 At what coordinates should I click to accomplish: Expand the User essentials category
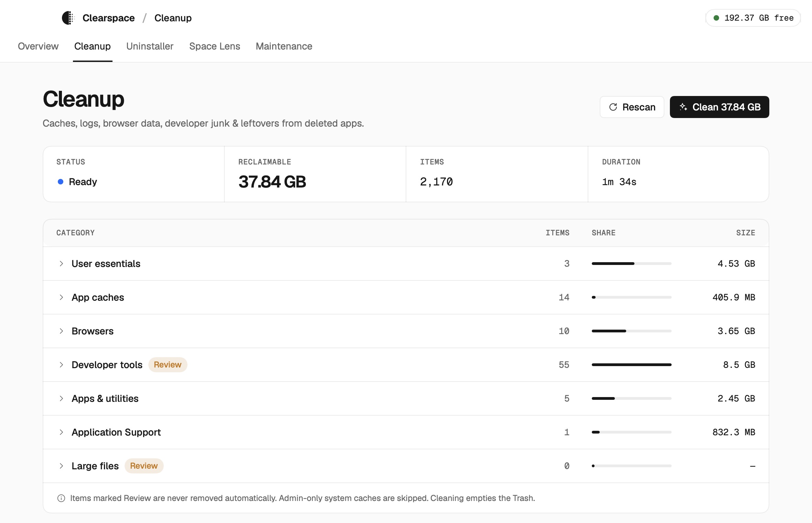pos(61,264)
